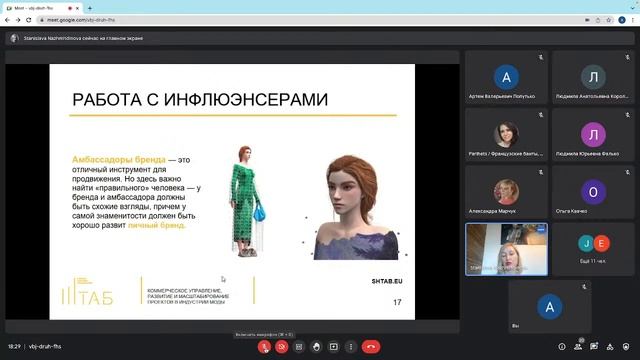
Task: Leave the call with red hang-up button
Action: pos(371,347)
